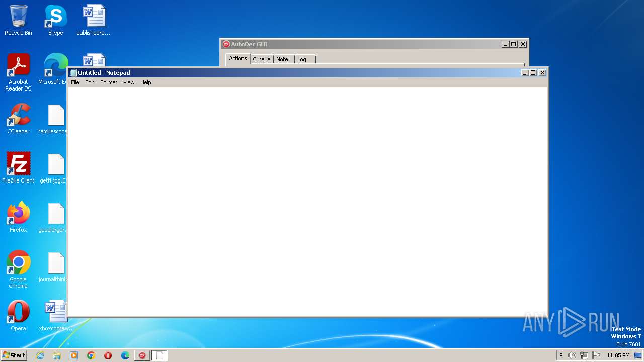Image resolution: width=644 pixels, height=362 pixels.
Task: Launch Firefox from the desktop
Action: pyautogui.click(x=18, y=217)
